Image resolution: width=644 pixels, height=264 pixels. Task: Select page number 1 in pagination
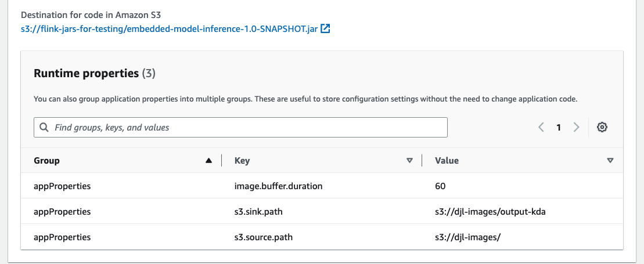click(x=559, y=127)
